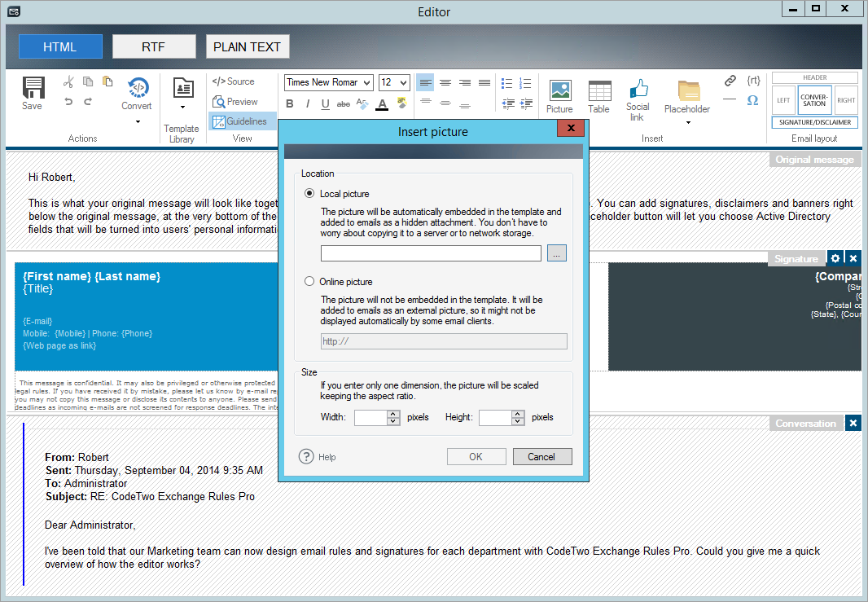
Task: Switch to the RTF tab
Action: (154, 46)
